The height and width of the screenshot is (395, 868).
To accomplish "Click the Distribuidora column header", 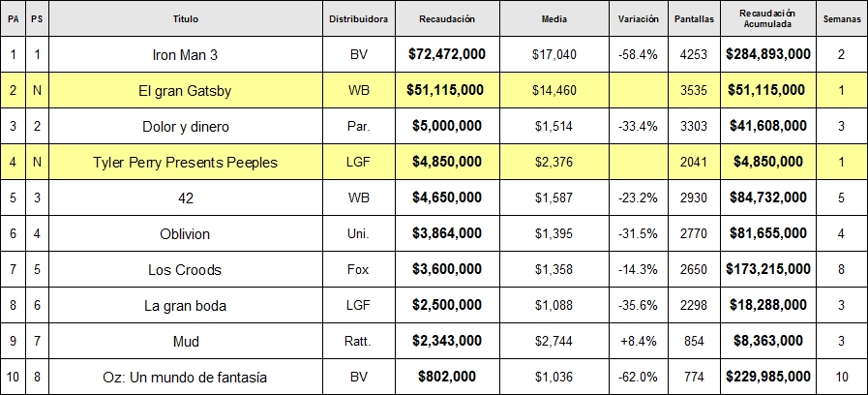I will tap(359, 18).
